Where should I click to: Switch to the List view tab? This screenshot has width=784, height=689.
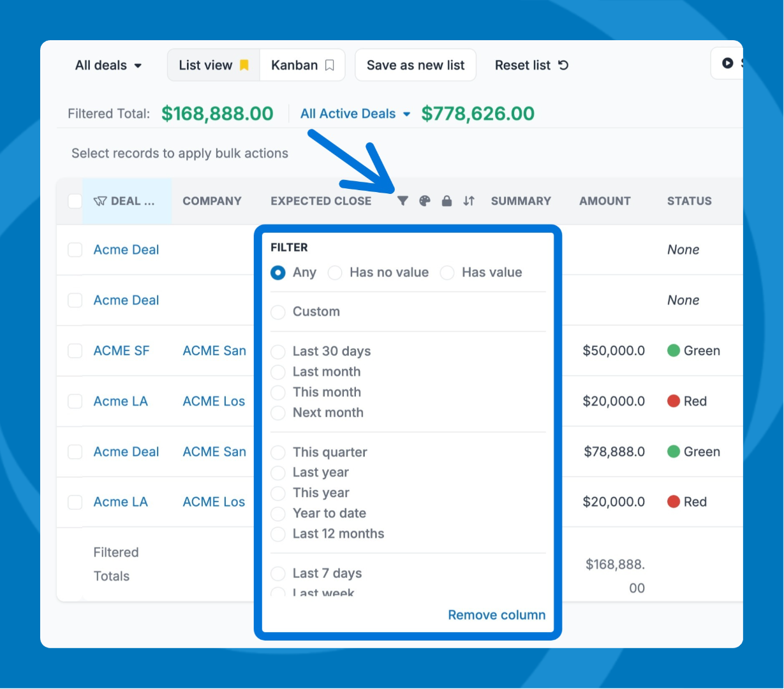(205, 65)
